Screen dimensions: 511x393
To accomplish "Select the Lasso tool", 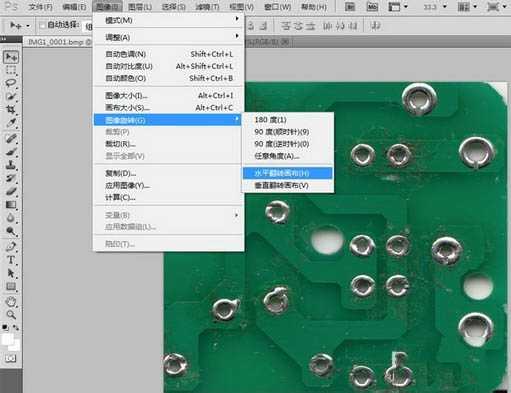I will [11, 83].
